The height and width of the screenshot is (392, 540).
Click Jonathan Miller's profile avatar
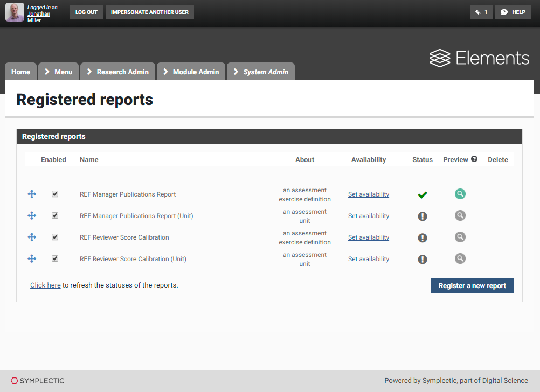click(15, 12)
